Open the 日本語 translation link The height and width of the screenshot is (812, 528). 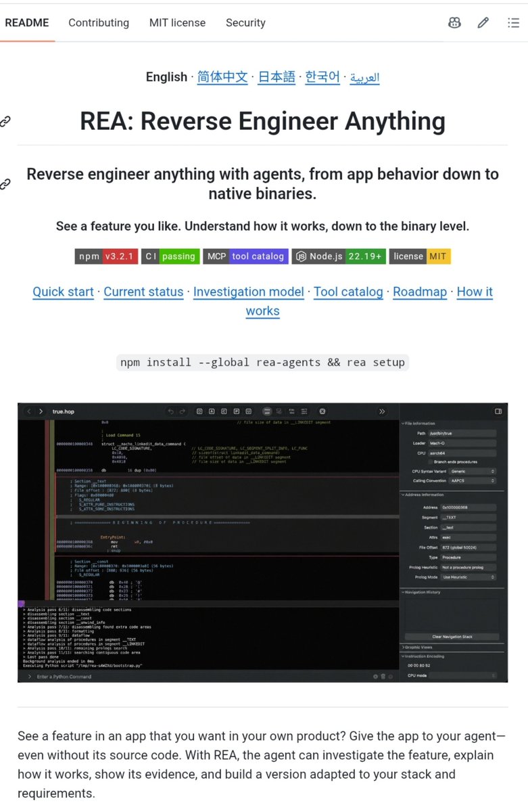tap(277, 77)
